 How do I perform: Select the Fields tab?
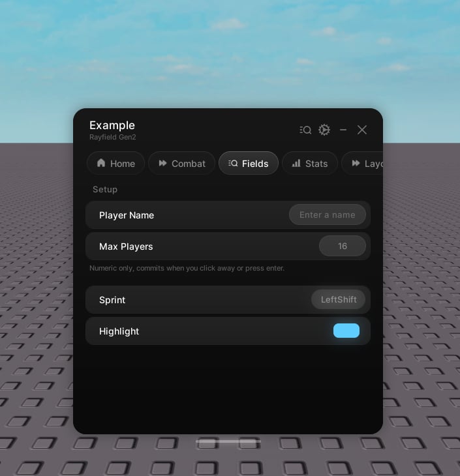click(x=248, y=163)
